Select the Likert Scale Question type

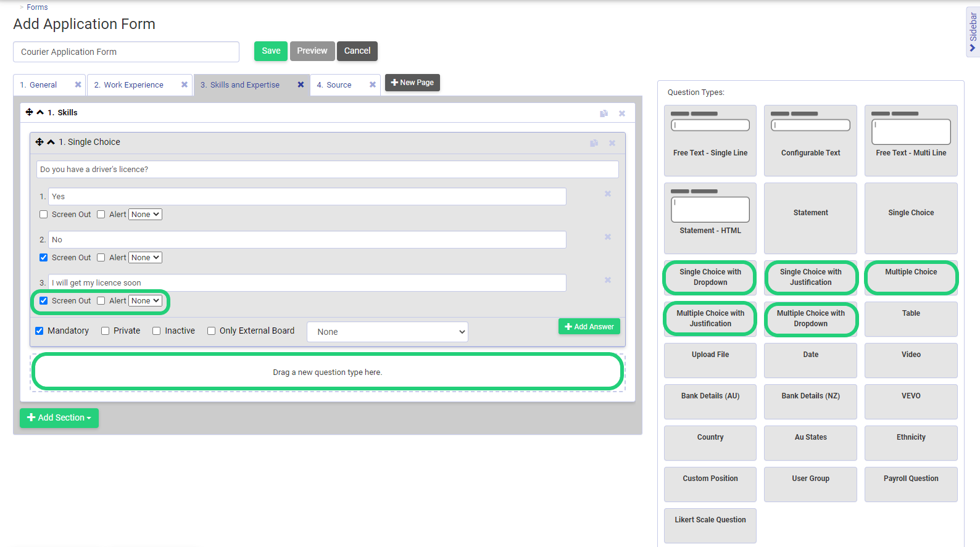(710, 525)
